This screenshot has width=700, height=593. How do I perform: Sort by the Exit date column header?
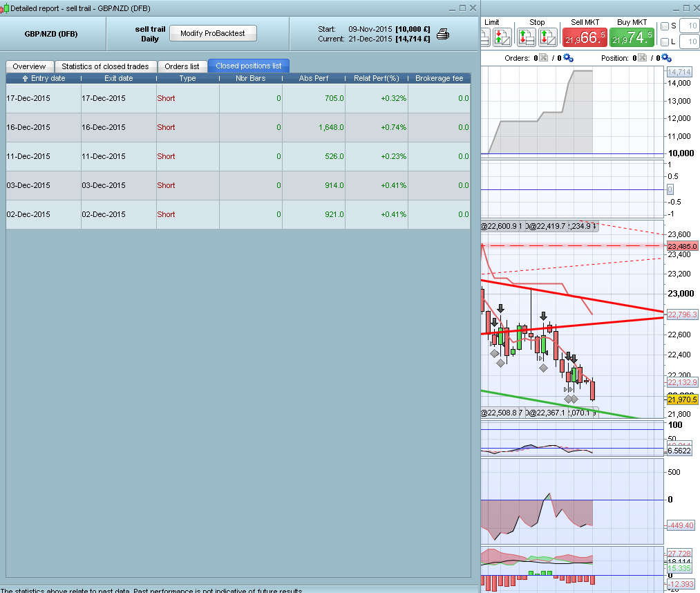(118, 78)
